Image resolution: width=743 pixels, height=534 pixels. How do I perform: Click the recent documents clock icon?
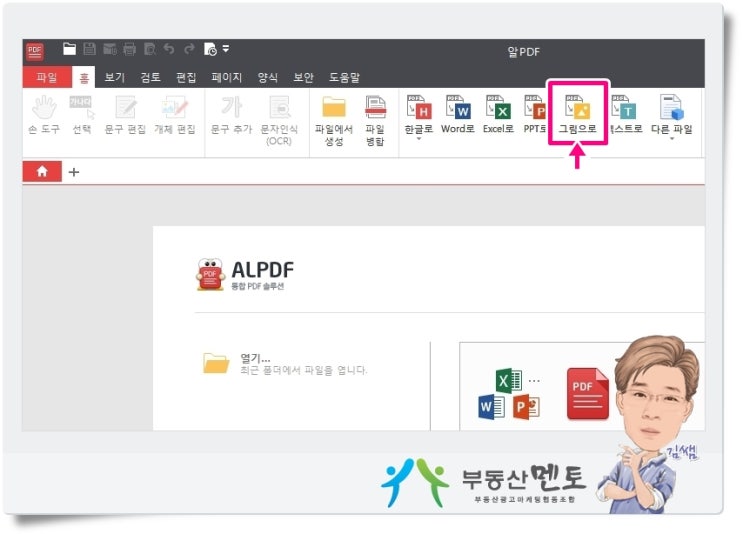click(x=210, y=49)
